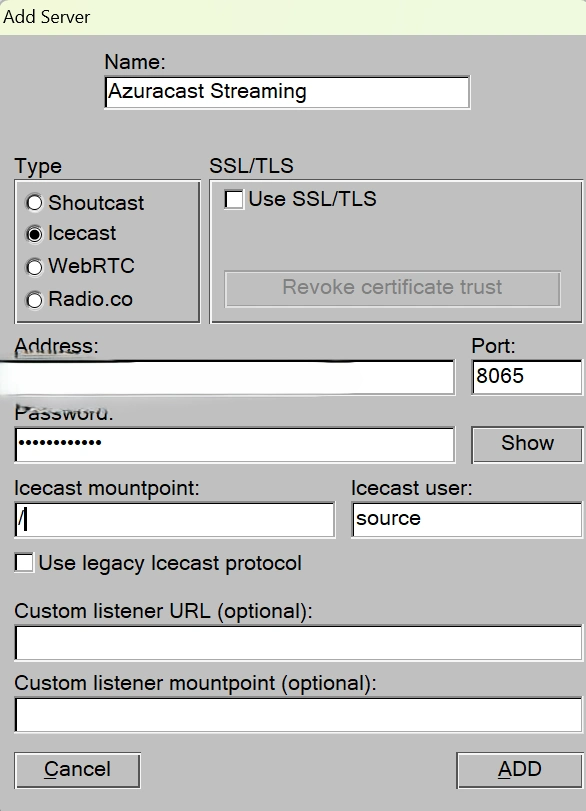Focus the Address input field
Viewport: 586px width, 811px height.
pyautogui.click(x=228, y=378)
